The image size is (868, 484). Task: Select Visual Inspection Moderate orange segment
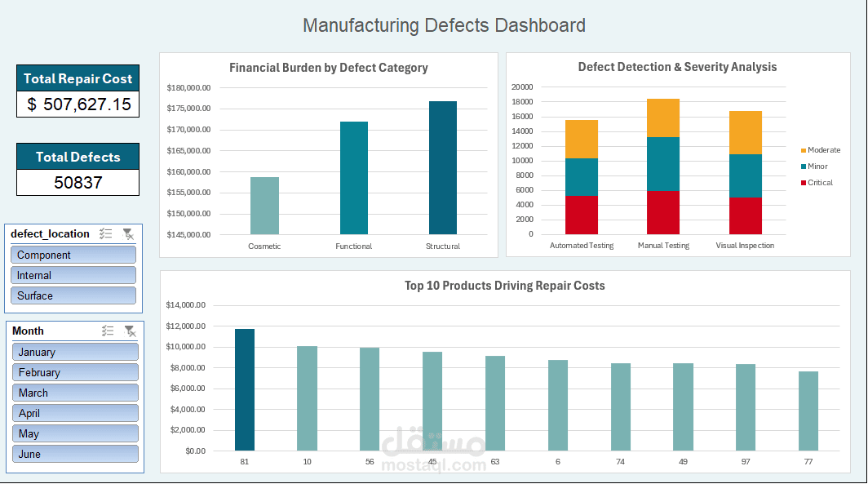coord(745,133)
